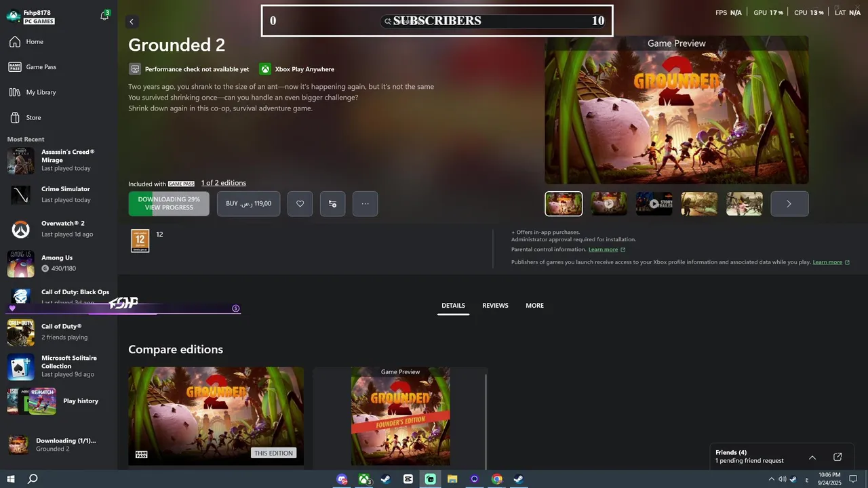
Task: Open the Windows Start menu
Action: click(x=10, y=479)
